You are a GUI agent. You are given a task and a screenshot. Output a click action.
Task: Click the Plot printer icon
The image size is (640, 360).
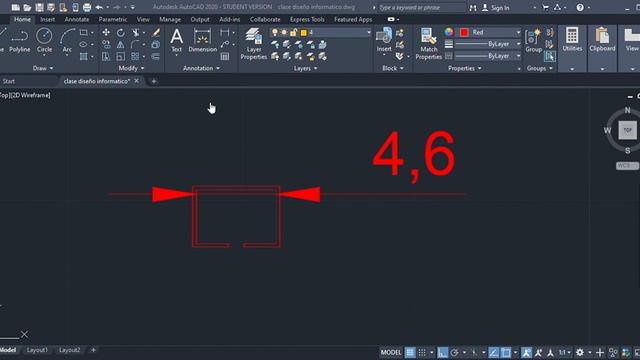(x=87, y=7)
